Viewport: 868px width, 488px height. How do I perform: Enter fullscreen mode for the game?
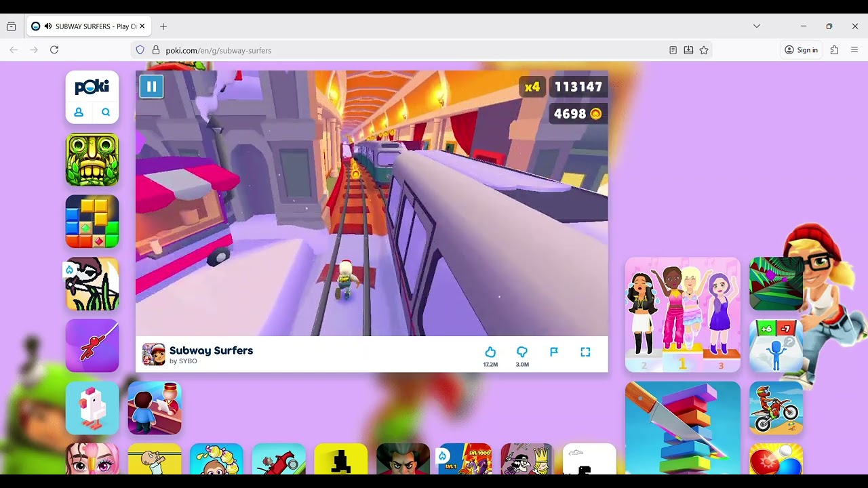coord(585,352)
